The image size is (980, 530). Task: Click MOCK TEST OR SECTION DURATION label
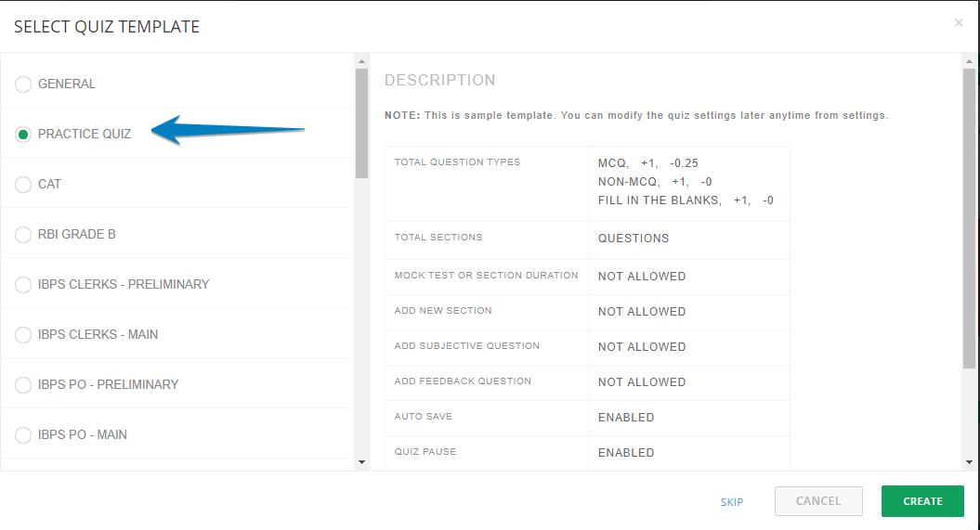click(x=486, y=276)
